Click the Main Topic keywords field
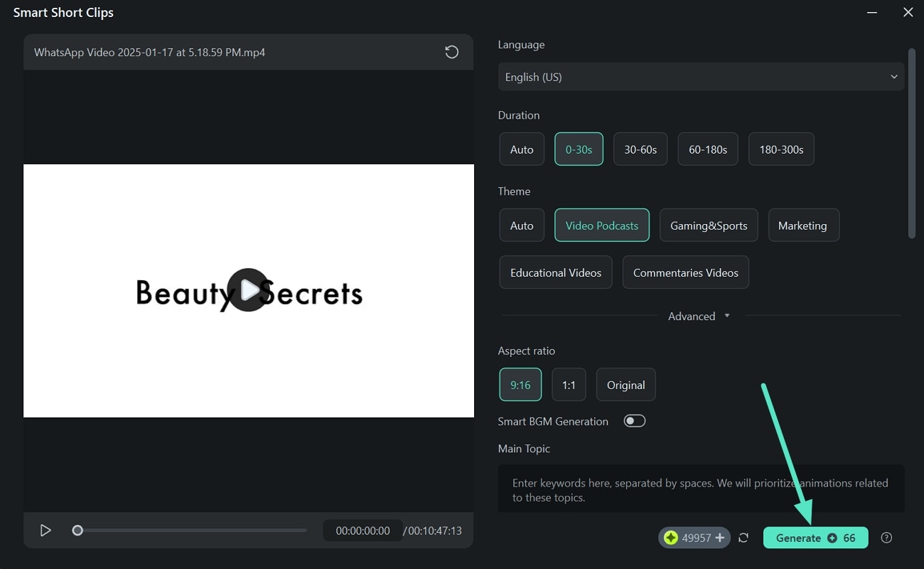Image resolution: width=924 pixels, height=569 pixels. 701,489
